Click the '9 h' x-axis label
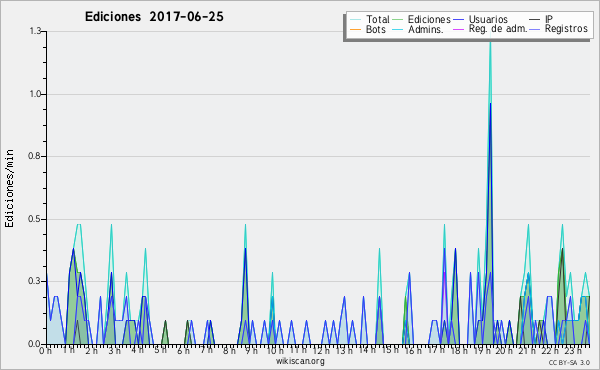Image resolution: width=600 pixels, height=370 pixels. click(251, 351)
